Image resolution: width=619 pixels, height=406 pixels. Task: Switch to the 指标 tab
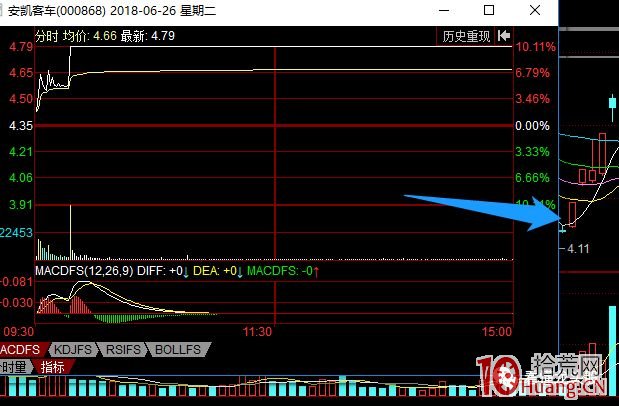(53, 367)
